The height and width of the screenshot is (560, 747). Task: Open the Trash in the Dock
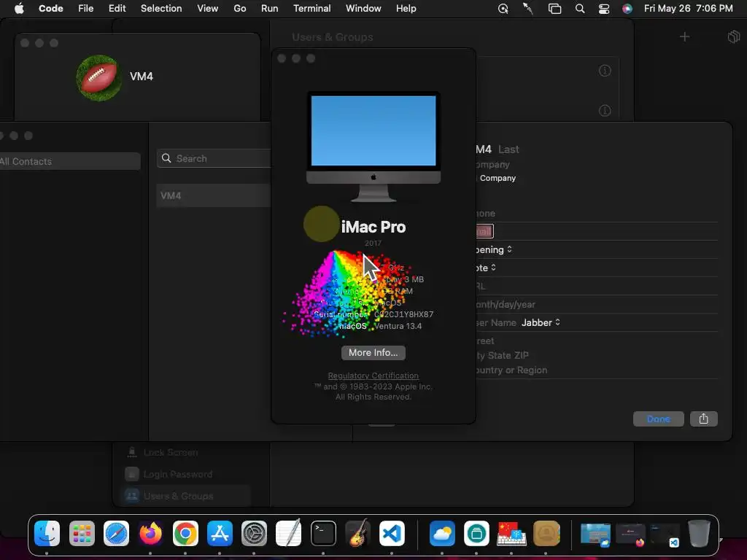[699, 533]
